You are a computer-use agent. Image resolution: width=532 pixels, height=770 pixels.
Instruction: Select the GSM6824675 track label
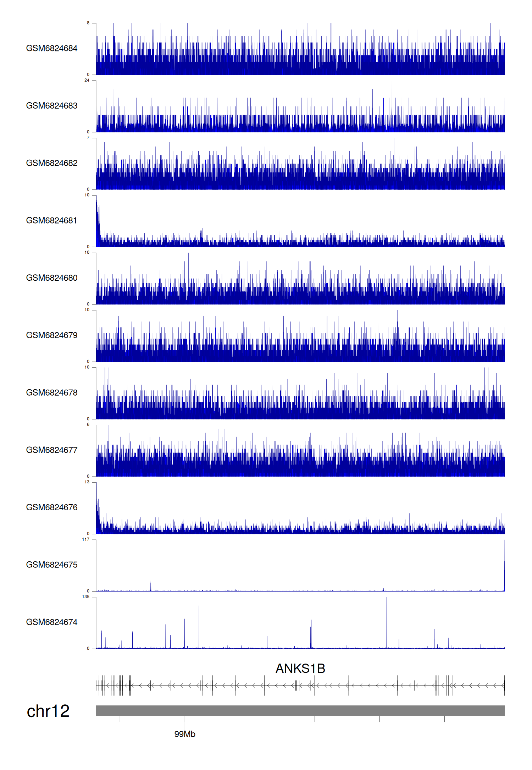click(x=52, y=565)
